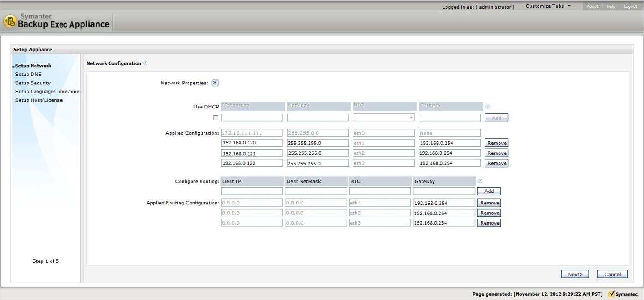Image resolution: width=644 pixels, height=300 pixels.
Task: Open help icon beside Network Configuration heading
Action: pyautogui.click(x=145, y=63)
